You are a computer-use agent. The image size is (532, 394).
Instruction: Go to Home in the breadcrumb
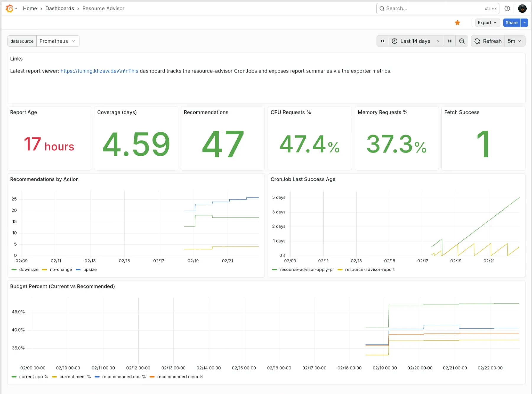coord(30,8)
